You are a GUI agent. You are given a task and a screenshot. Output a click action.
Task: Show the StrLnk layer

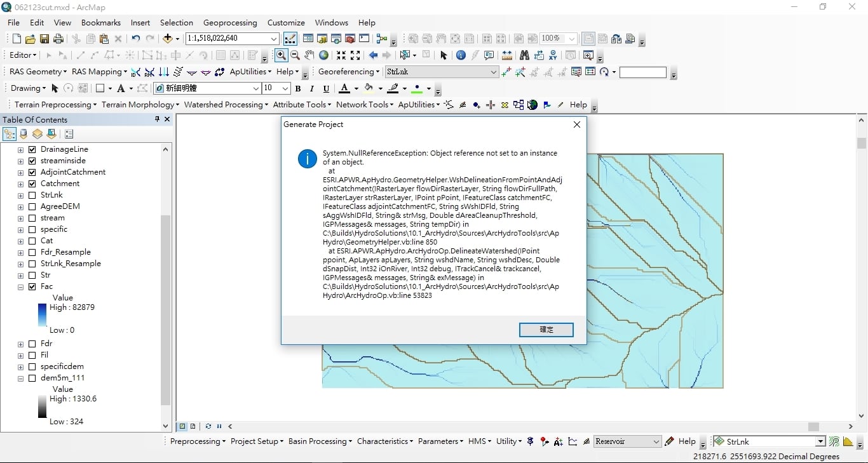32,195
